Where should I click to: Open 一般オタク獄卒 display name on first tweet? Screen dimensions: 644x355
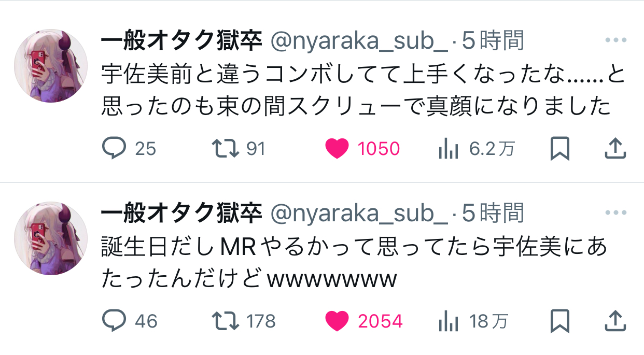coord(180,41)
